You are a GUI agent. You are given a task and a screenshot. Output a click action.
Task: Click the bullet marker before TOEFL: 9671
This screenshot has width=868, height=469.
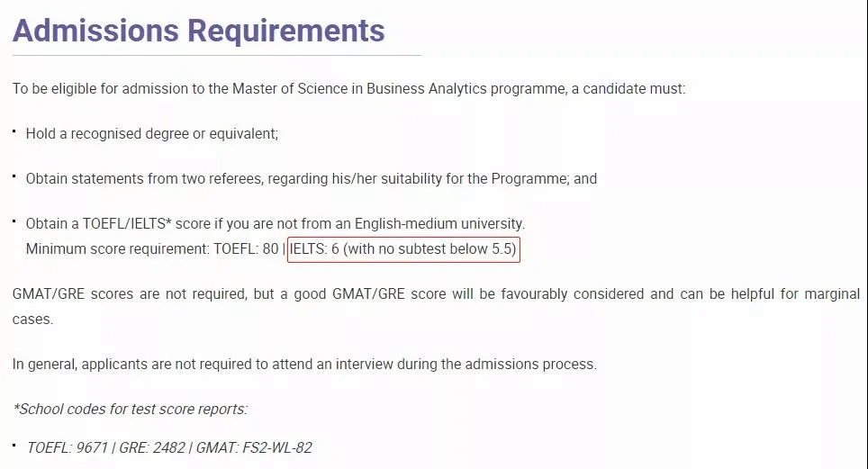point(14,445)
